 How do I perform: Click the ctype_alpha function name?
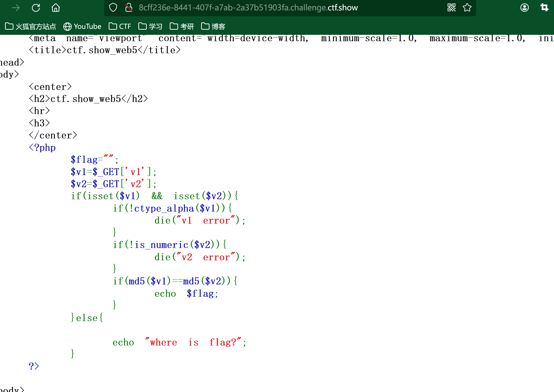(x=164, y=208)
